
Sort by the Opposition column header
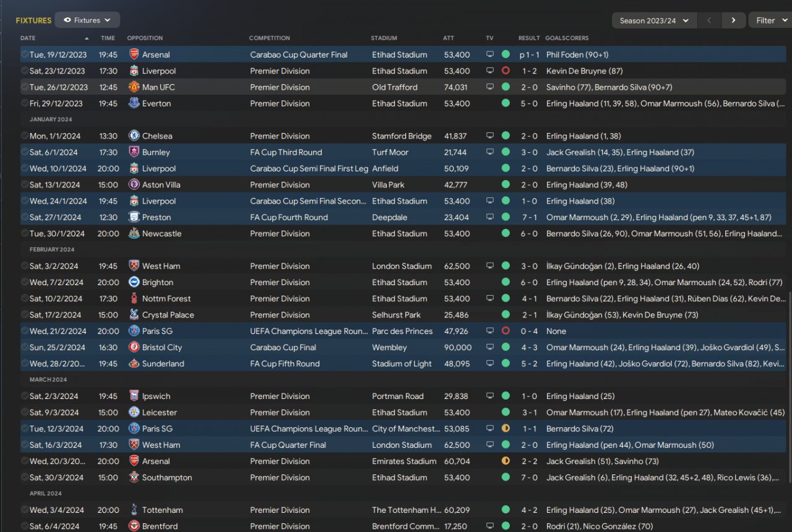(145, 38)
